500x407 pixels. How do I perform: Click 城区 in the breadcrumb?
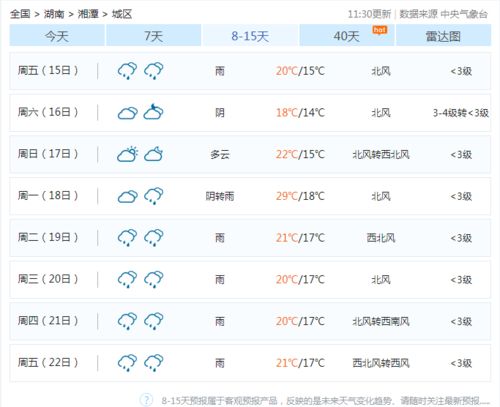pyautogui.click(x=122, y=14)
